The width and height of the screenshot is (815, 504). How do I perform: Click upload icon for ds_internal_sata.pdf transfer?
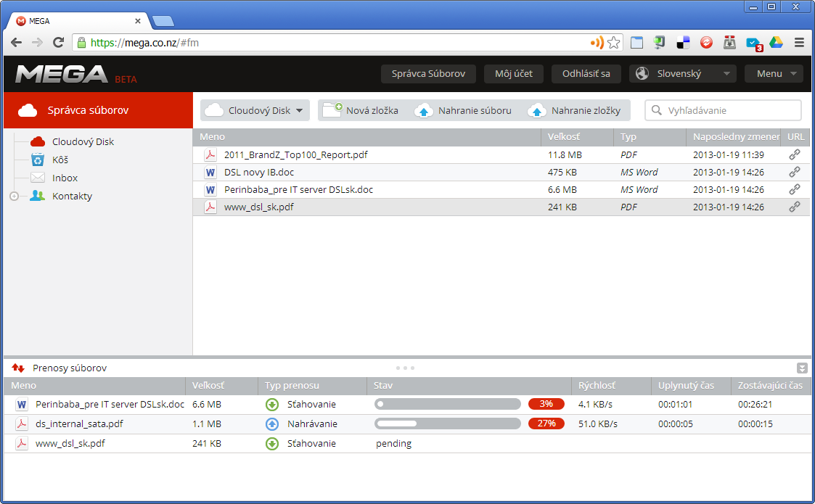[x=272, y=424]
